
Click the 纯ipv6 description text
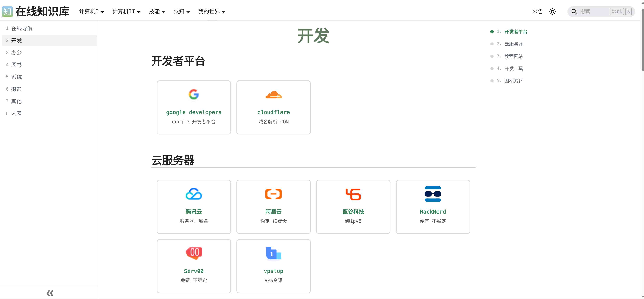pyautogui.click(x=353, y=221)
